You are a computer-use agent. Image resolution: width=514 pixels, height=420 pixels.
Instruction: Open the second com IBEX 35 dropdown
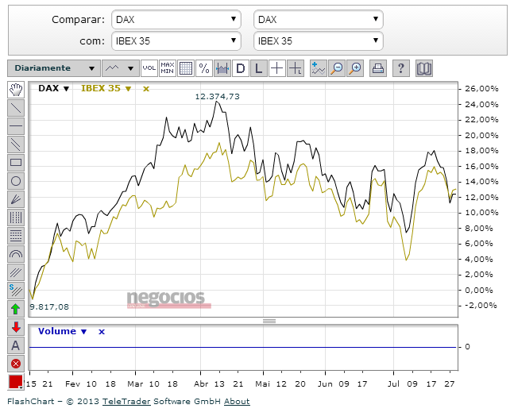(319, 41)
